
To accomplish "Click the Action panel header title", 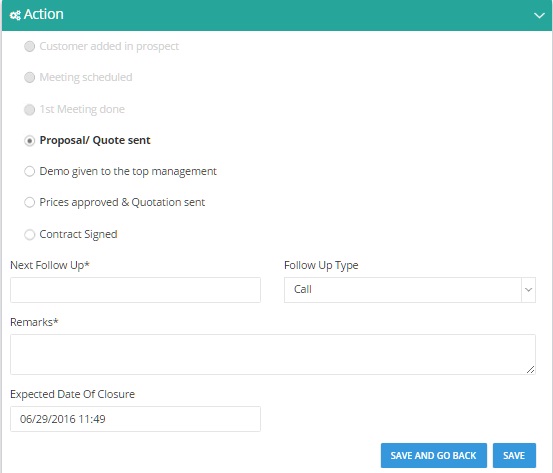I will point(44,14).
